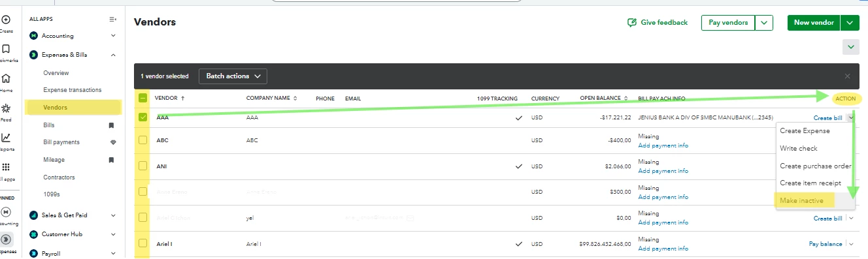Click the Customer Hub app icon
Viewport: 868px width, 259px height.
click(33, 234)
